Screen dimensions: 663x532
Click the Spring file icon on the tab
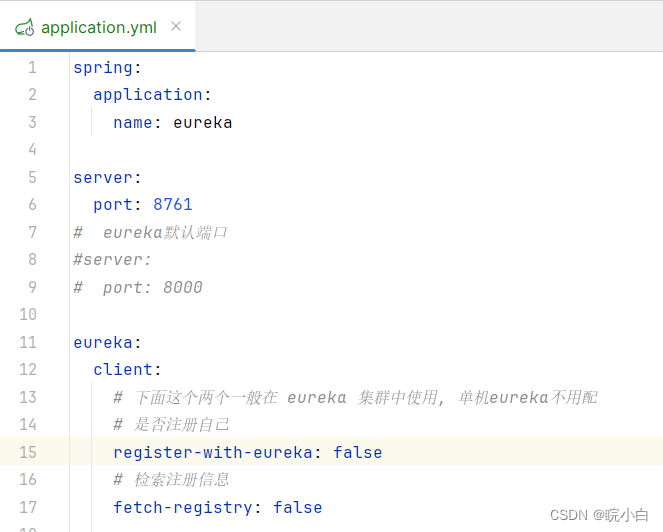tap(25, 27)
